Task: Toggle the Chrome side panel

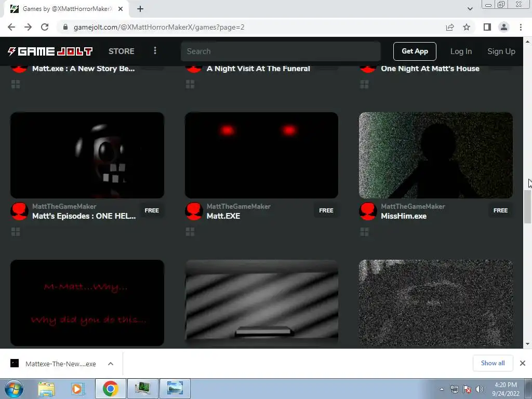Action: point(487,27)
